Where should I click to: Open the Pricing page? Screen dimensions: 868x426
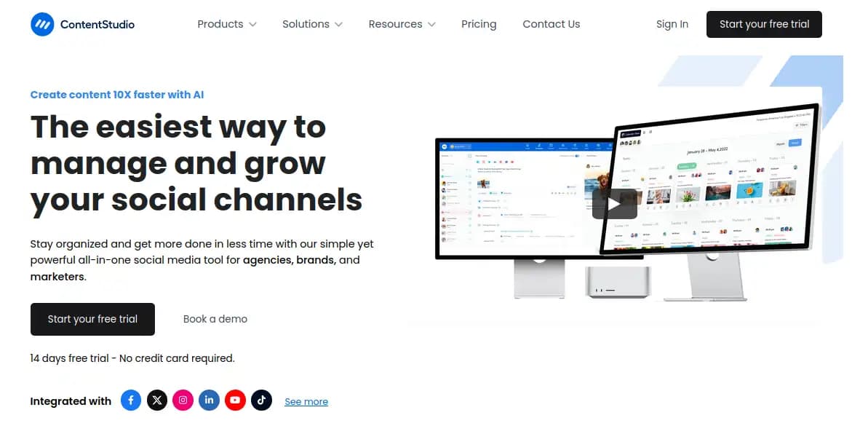pyautogui.click(x=479, y=24)
